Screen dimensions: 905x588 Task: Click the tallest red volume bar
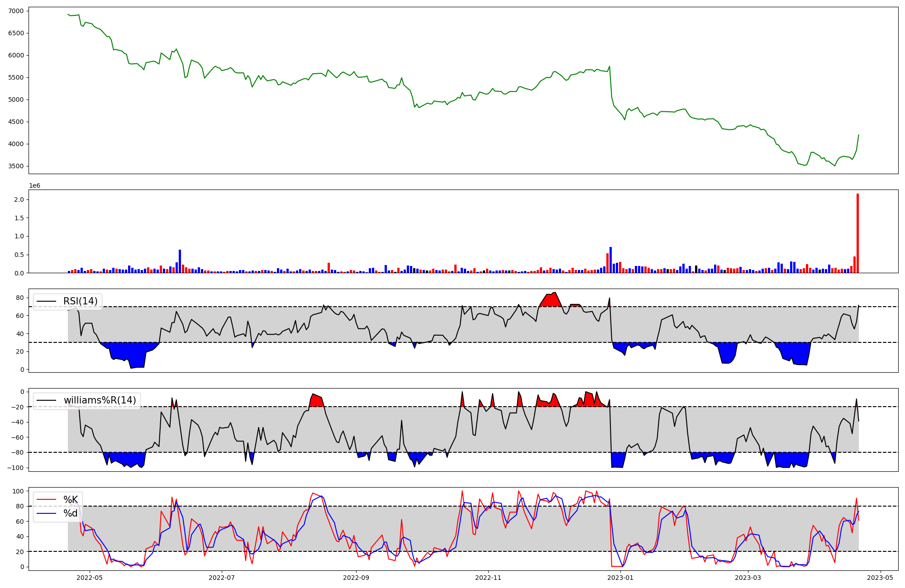[857, 233]
